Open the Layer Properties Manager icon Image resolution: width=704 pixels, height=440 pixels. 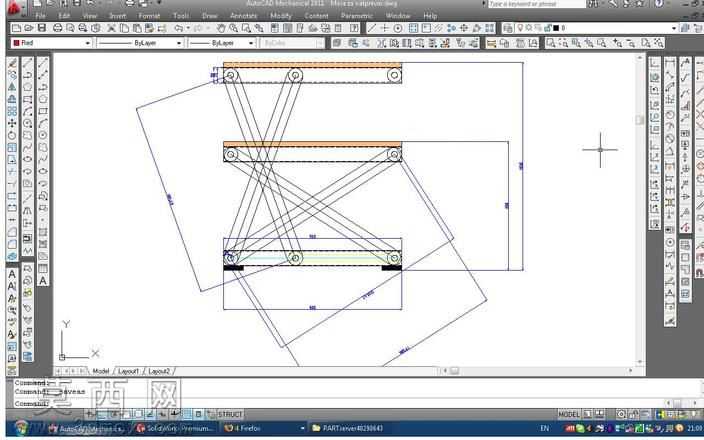tap(508, 28)
